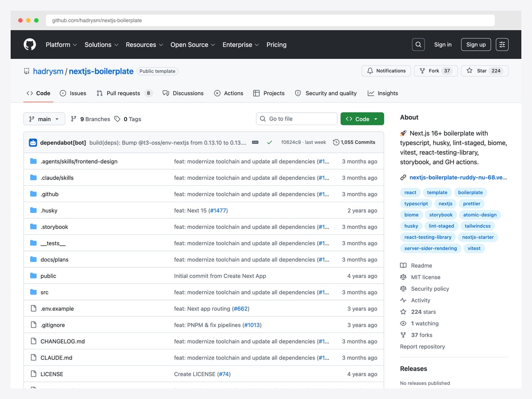The image size is (532, 399).
Task: Click the forks icon in About
Action: pos(403,335)
